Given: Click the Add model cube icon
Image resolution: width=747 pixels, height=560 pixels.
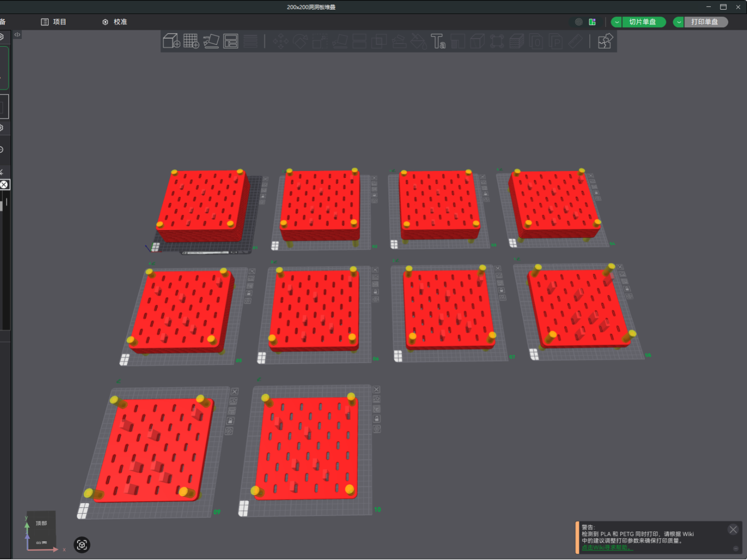Looking at the screenshot, I should point(171,41).
